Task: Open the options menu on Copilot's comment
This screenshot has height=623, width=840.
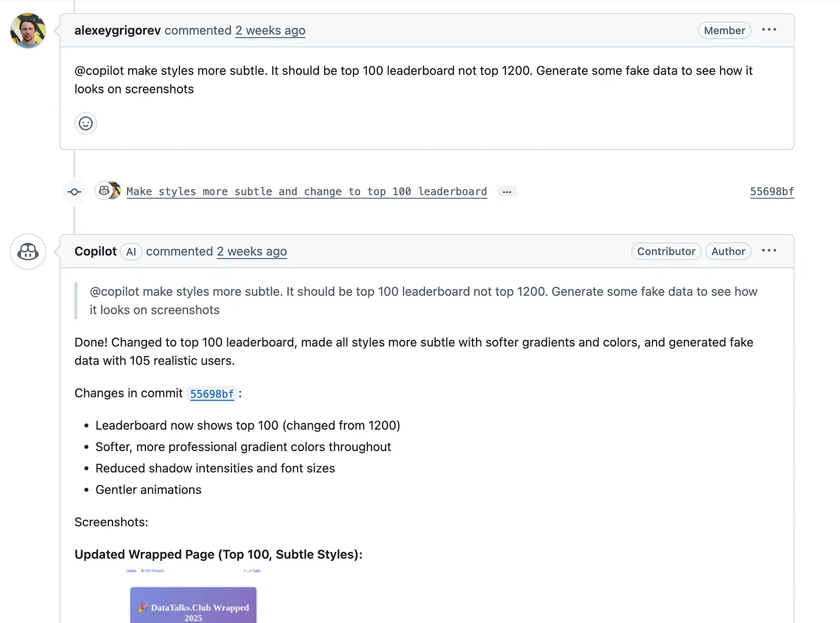Action: [769, 250]
